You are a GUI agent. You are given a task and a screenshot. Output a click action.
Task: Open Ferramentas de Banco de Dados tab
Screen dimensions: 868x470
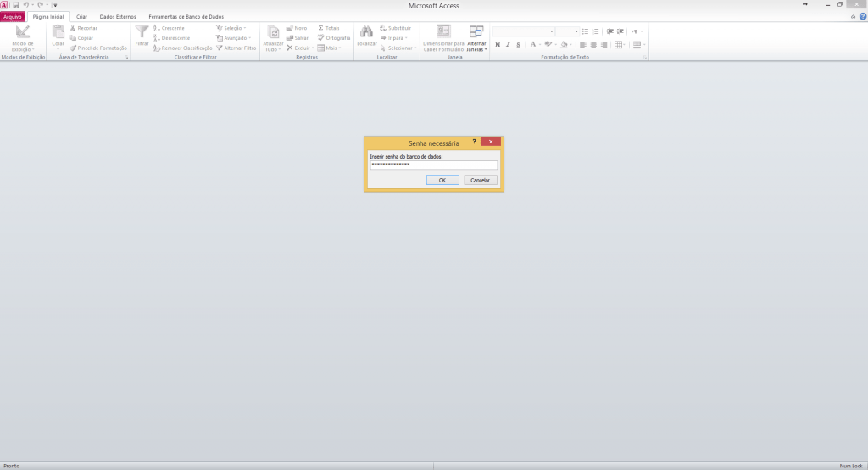[186, 17]
